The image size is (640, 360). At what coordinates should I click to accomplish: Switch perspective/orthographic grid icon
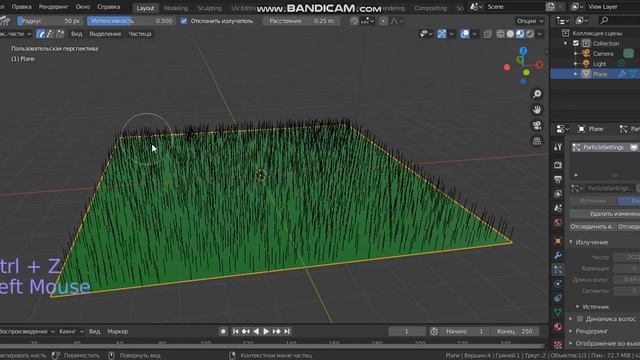pos(537,141)
